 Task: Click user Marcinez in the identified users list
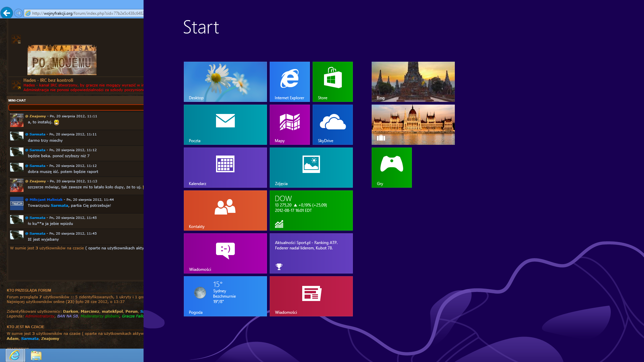[x=90, y=311]
